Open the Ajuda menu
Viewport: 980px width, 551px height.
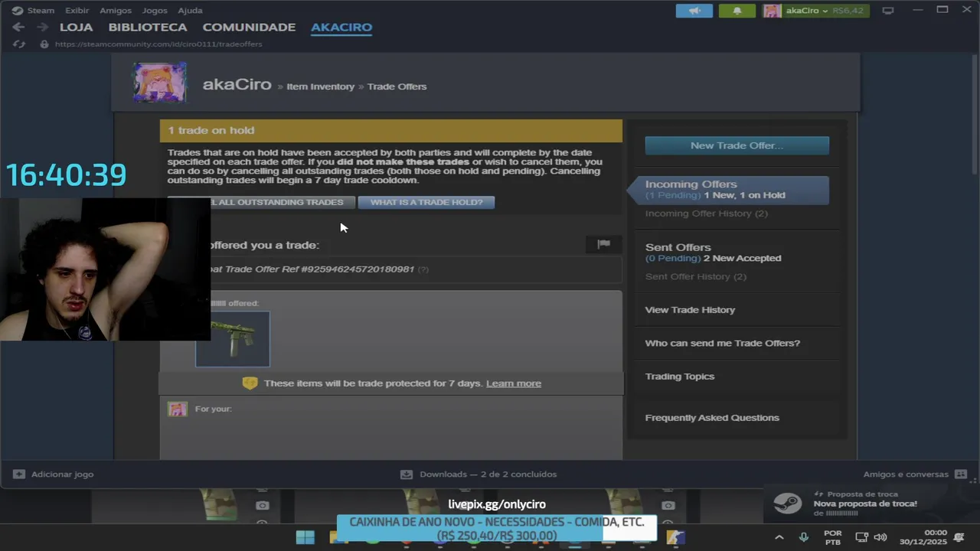[x=190, y=11]
